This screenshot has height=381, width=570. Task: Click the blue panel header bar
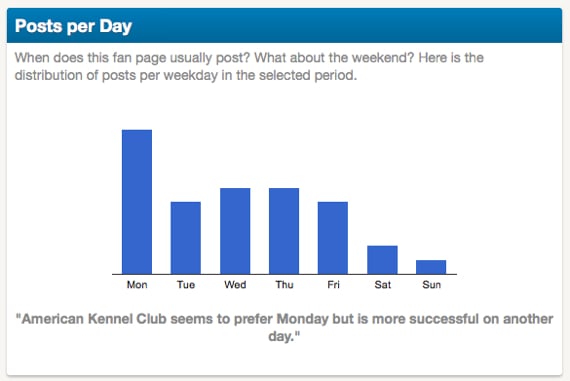pos(284,25)
